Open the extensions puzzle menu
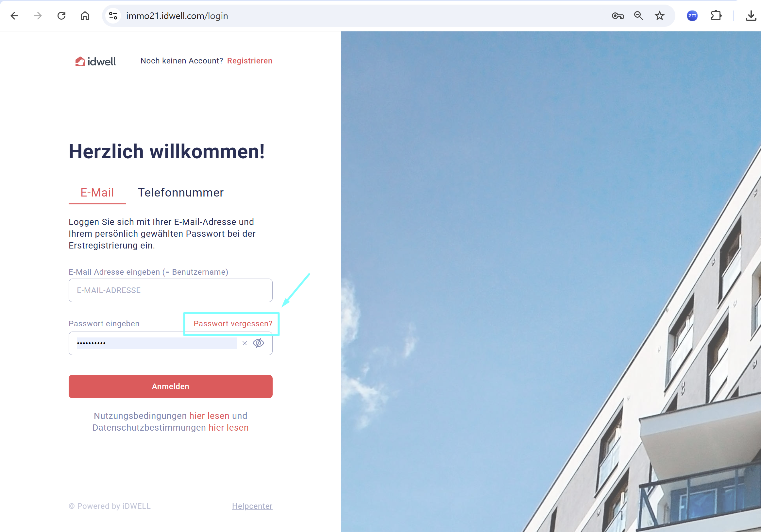761x532 pixels. 716,16
